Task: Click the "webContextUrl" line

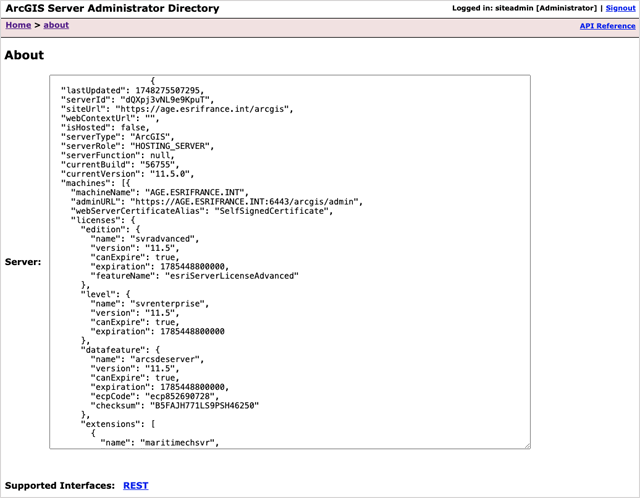Action: click(x=110, y=118)
